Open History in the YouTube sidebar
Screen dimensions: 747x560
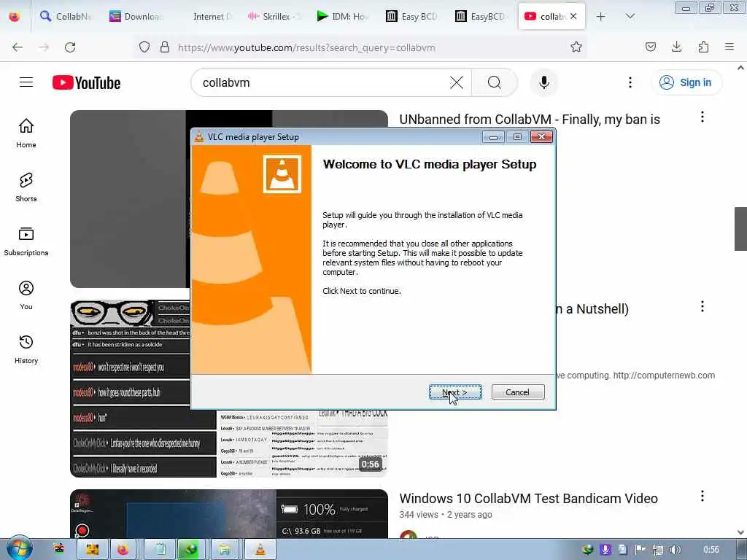[x=26, y=349]
